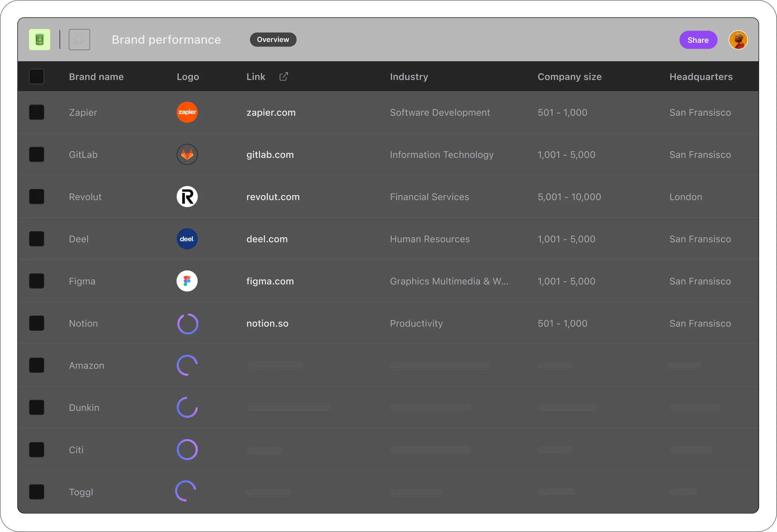
Task: Click Figma's San Fransisco headquarters cell
Action: [700, 281]
